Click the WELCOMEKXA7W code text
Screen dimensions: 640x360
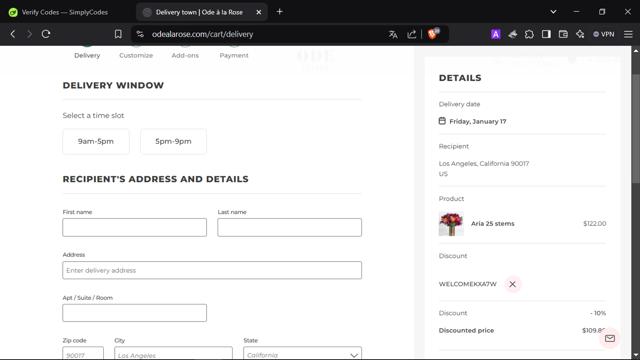(x=468, y=284)
